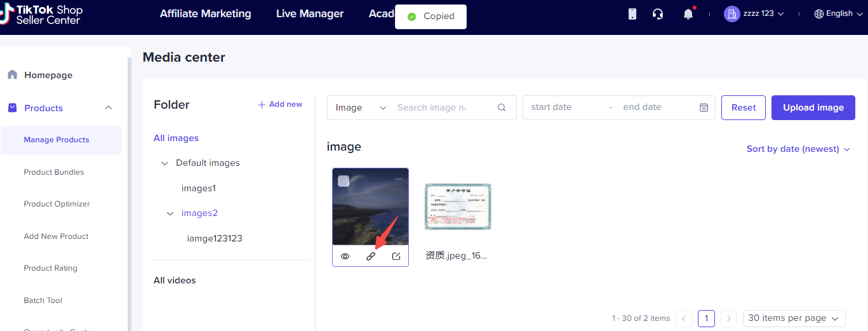The image size is (868, 331).
Task: Open Sort by date (newest) dropdown
Action: click(798, 149)
